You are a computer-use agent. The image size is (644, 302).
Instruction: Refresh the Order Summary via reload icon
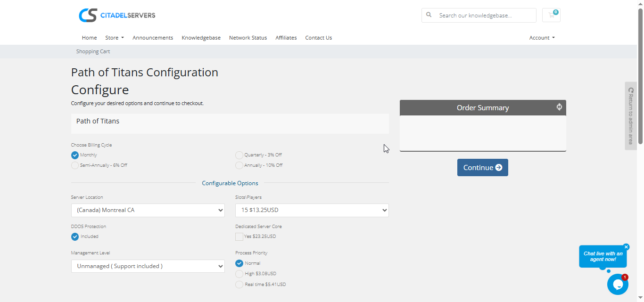(x=559, y=107)
